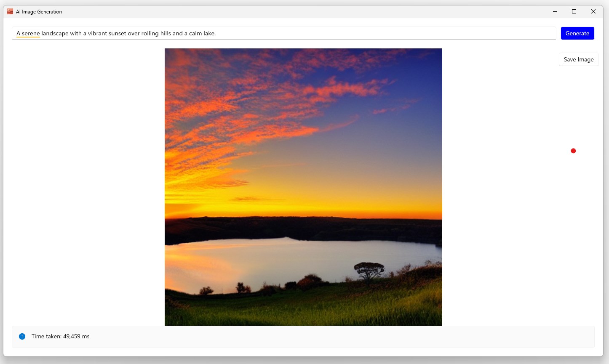Select the red status indicator dot
This screenshot has width=609, height=364.
[573, 150]
